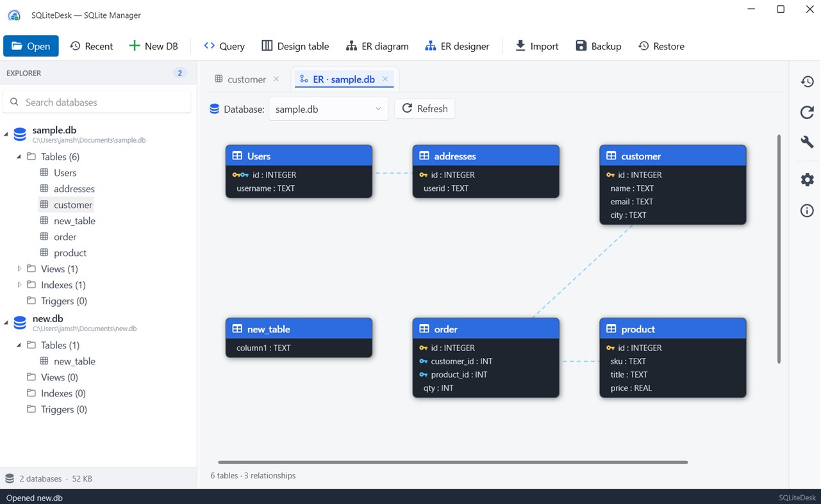Open the history icon in right sidebar

pos(807,81)
